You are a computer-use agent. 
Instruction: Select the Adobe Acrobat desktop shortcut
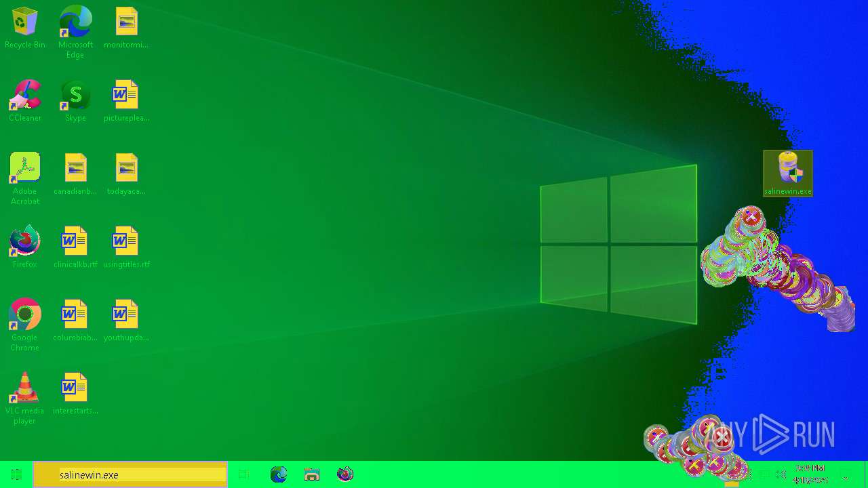[25, 179]
